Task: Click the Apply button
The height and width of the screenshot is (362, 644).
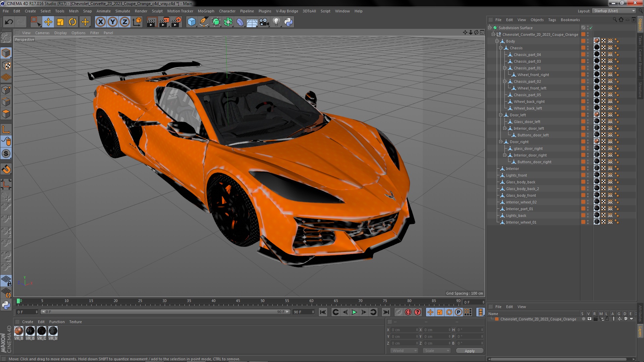Action: [470, 351]
